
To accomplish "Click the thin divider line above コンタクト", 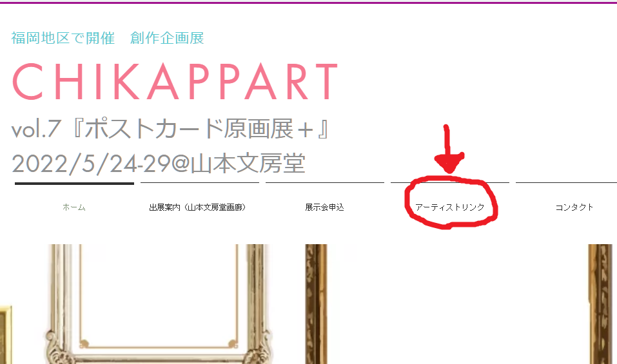I will [x=566, y=182].
